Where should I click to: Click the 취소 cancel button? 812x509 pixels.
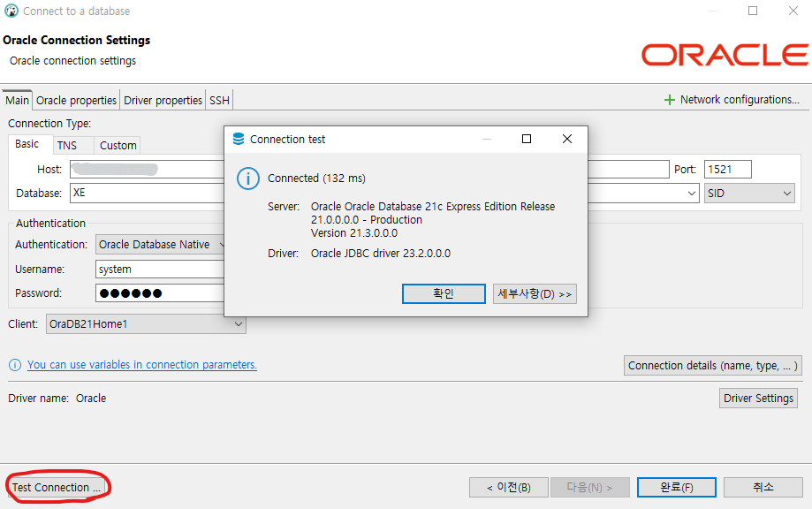coord(763,487)
